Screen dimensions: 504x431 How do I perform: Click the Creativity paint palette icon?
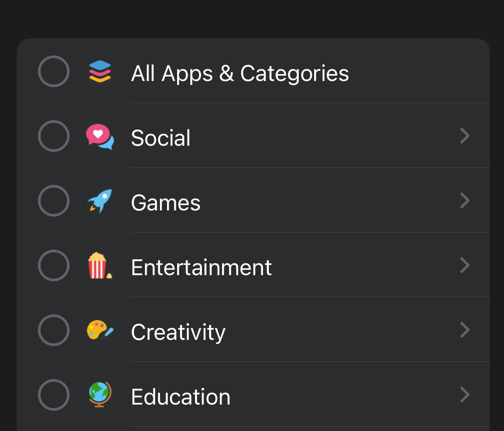100,331
